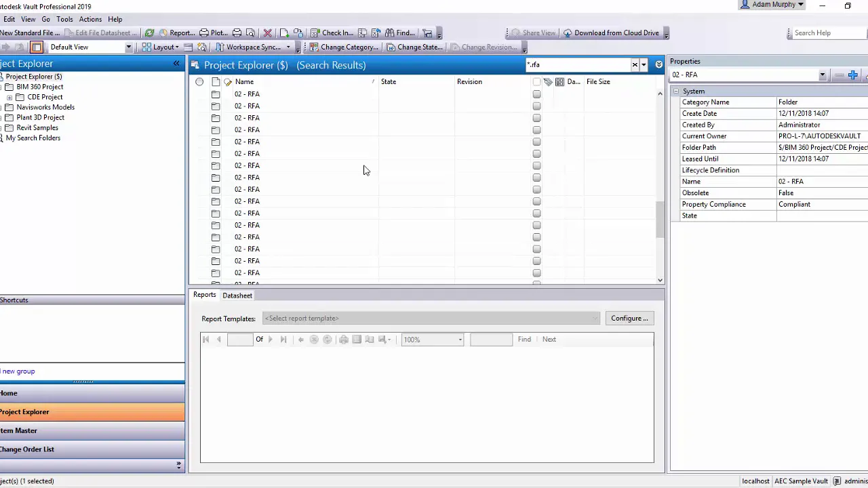Toggle the header checkbox column in grid
868x488 pixels.
(536, 82)
